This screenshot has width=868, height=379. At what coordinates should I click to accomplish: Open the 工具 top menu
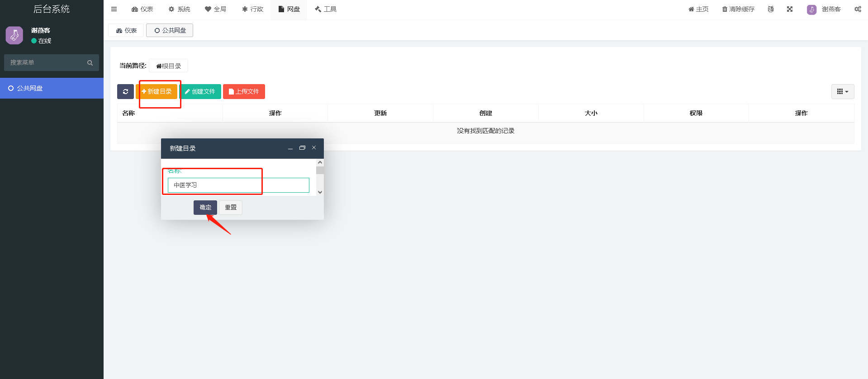tap(326, 9)
